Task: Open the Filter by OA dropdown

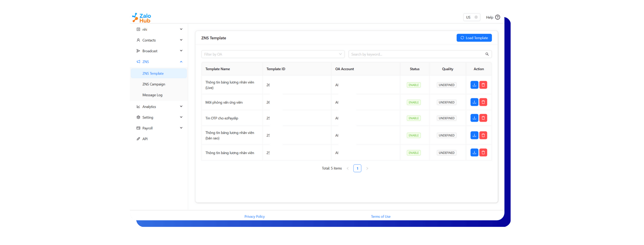Action: [273, 54]
